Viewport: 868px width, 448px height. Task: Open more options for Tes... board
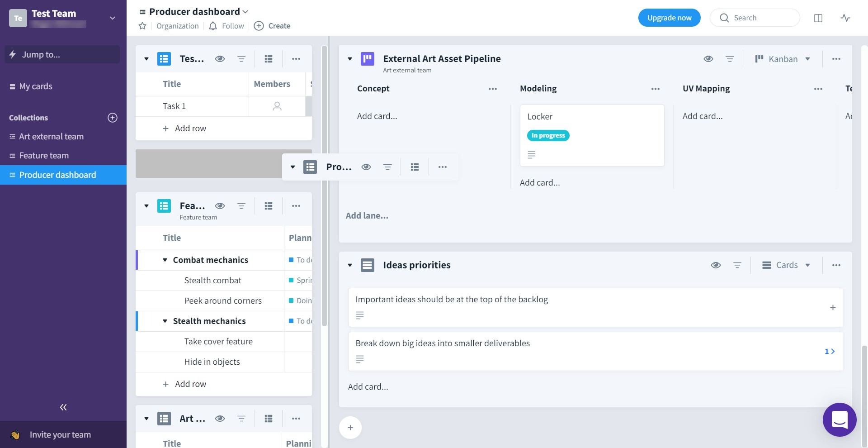[x=296, y=59]
